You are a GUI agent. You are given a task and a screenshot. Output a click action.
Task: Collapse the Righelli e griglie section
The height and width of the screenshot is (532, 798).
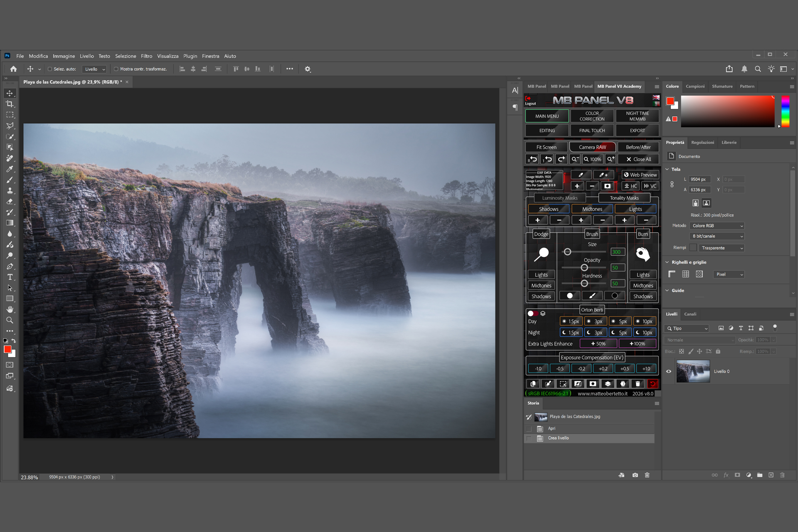point(667,262)
